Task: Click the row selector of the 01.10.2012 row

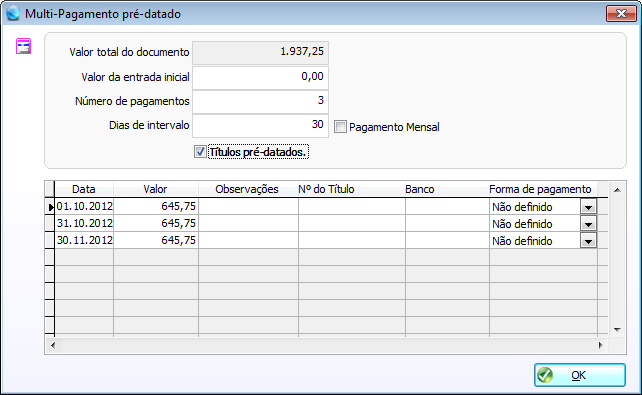Action: tap(50, 207)
